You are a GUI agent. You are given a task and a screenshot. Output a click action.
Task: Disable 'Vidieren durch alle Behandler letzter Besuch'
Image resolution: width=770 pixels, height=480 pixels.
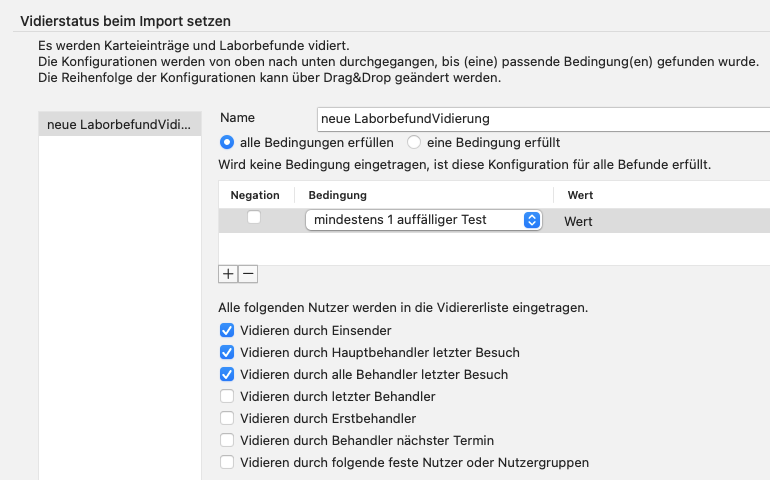(227, 374)
